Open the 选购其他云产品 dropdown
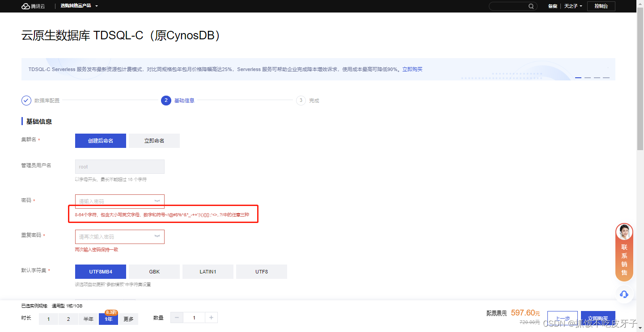This screenshot has height=332, width=644. point(79,6)
